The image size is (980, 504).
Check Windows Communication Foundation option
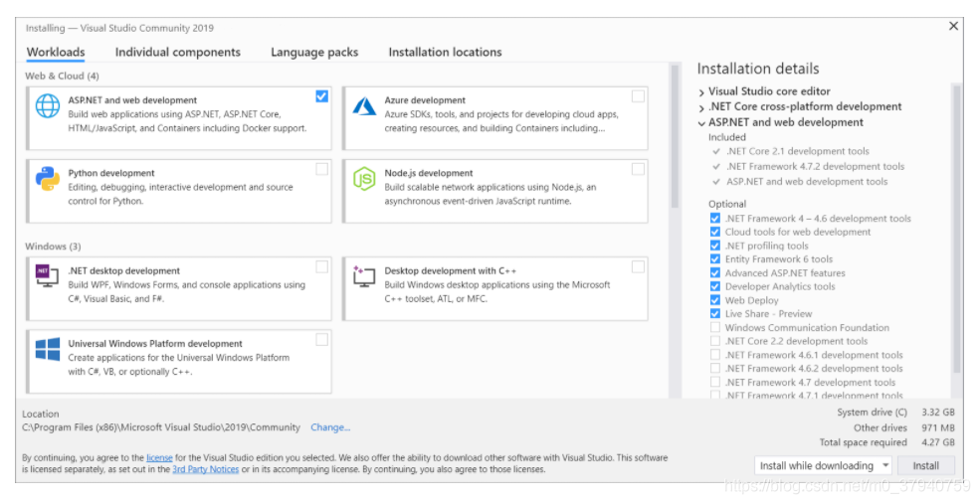point(715,327)
